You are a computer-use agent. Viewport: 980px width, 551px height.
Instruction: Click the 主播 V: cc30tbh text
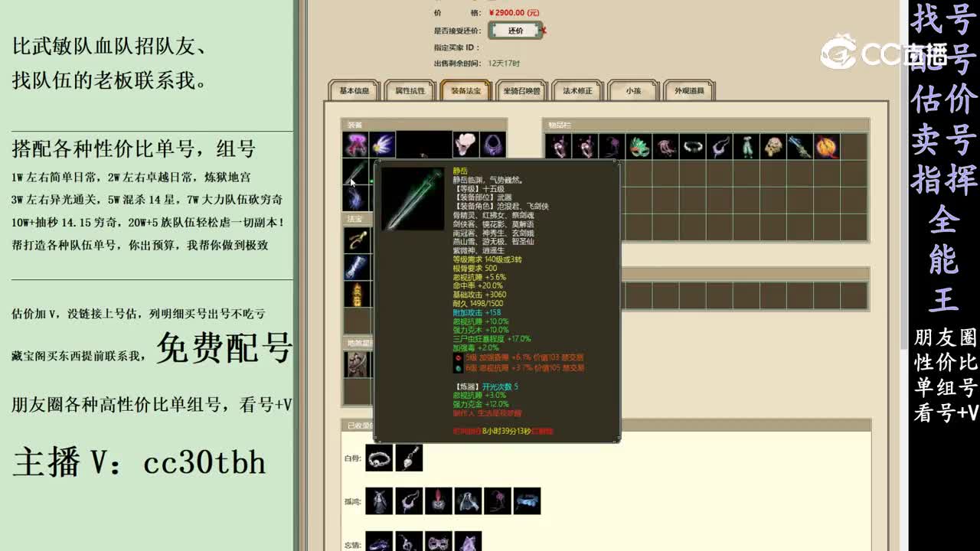139,462
